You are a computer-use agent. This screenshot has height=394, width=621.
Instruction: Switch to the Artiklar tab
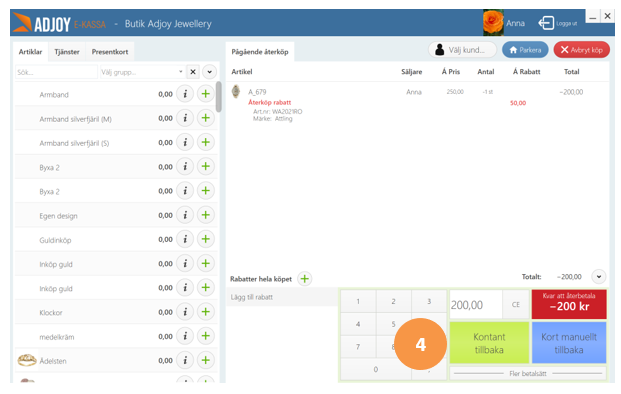click(x=30, y=52)
